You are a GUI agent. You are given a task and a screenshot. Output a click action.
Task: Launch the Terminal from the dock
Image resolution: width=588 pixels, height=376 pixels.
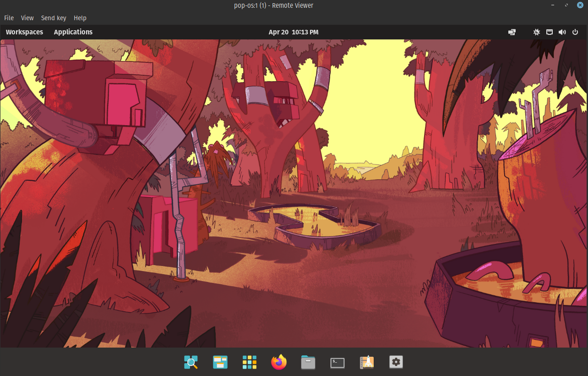(x=338, y=363)
